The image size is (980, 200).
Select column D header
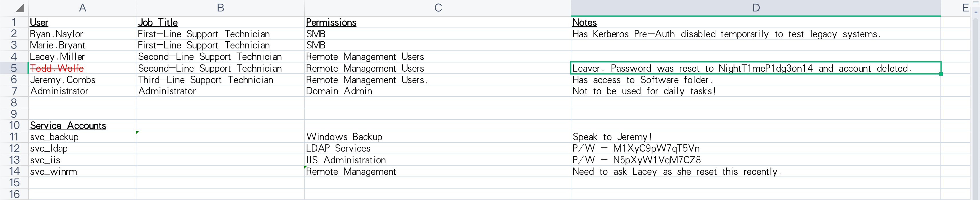756,8
